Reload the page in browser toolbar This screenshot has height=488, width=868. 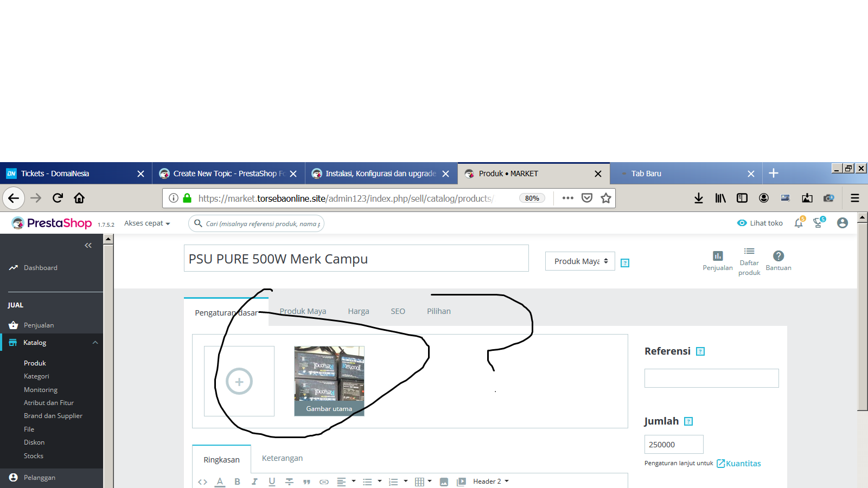58,198
